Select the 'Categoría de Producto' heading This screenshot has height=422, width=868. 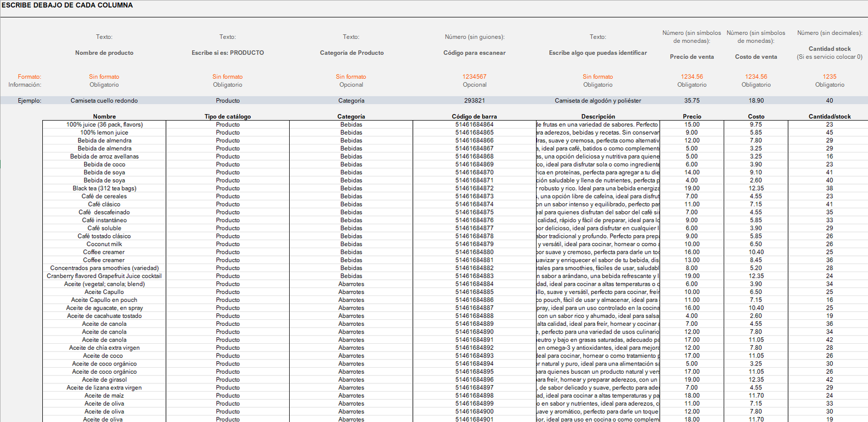352,53
